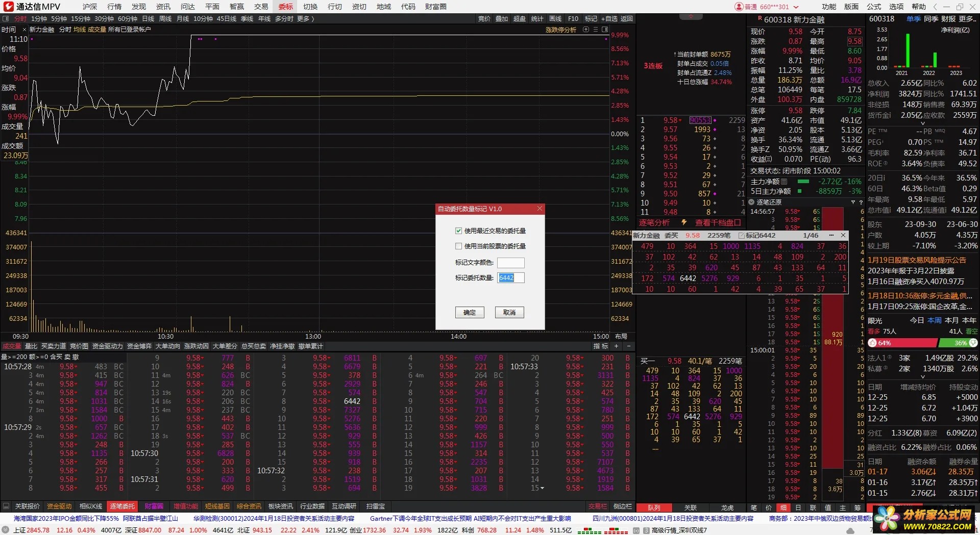Image resolution: width=980 pixels, height=535 pixels.
Task: Select the 龙虎 tab
Action: pos(727,508)
